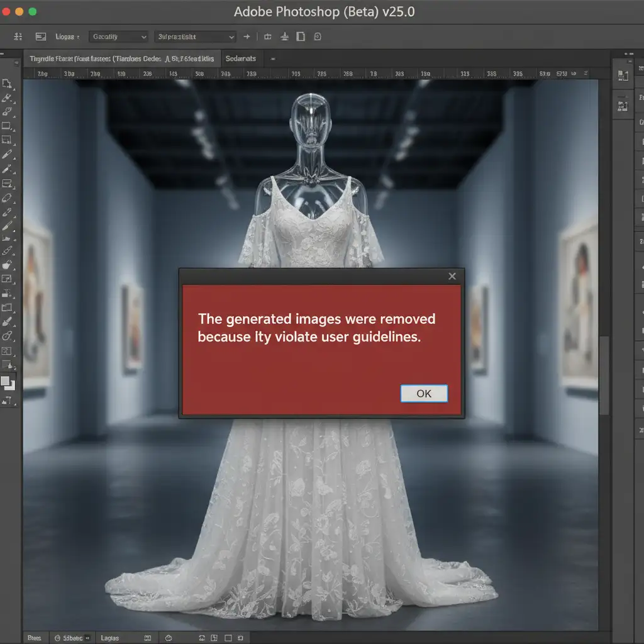644x644 pixels.
Task: Click the grid handle icon in options bar
Action: click(x=18, y=37)
